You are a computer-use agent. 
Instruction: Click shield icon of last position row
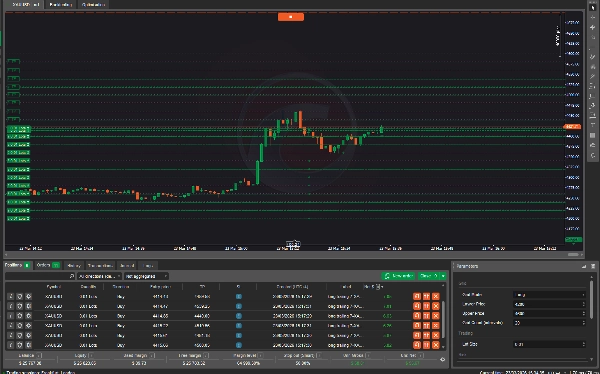pos(20,345)
